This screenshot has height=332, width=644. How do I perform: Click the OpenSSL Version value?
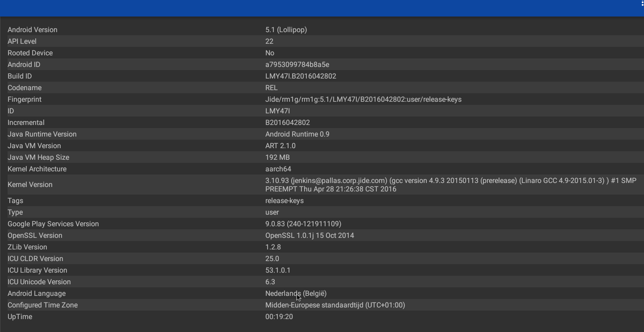[310, 236]
